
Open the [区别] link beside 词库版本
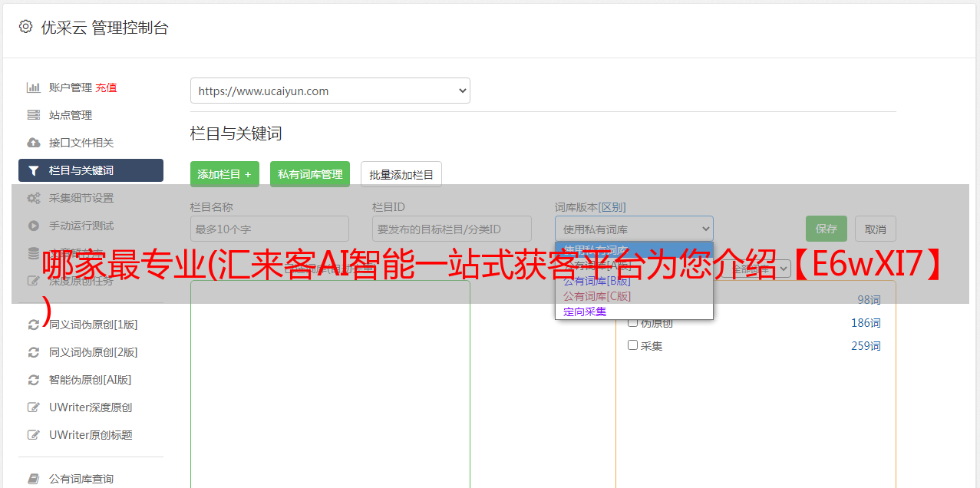point(612,207)
